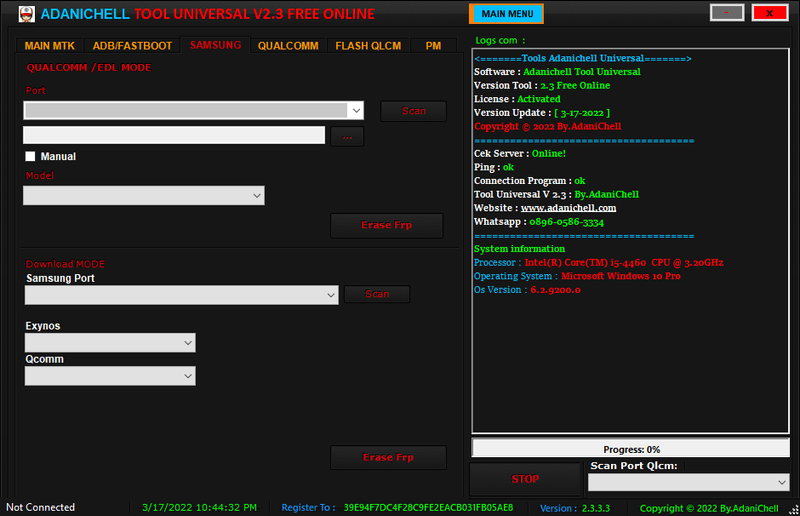Click Software Adanichell Tool Universal line
Screen dimensions: 800x516
coord(557,72)
